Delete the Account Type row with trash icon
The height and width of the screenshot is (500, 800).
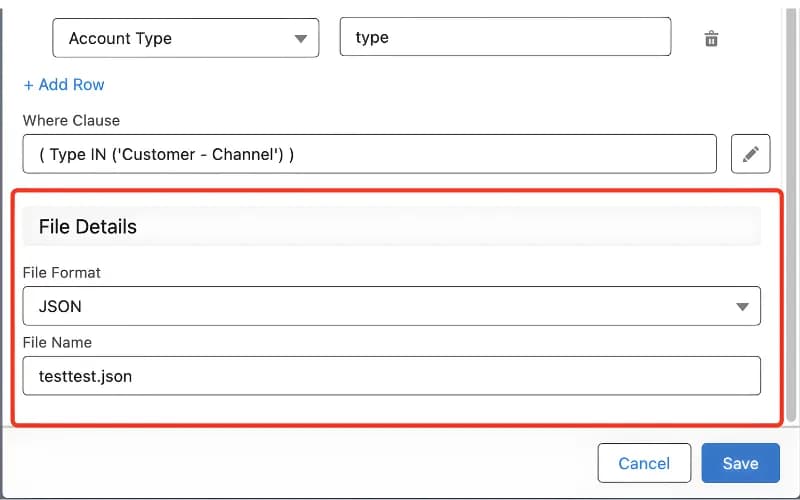pos(711,38)
